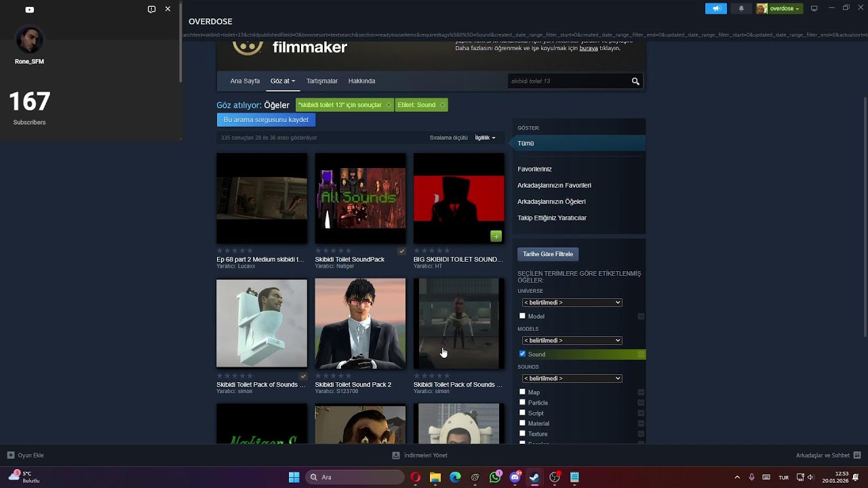Click the Oyun Ekle plus icon
This screenshot has height=488, width=868.
(x=11, y=455)
